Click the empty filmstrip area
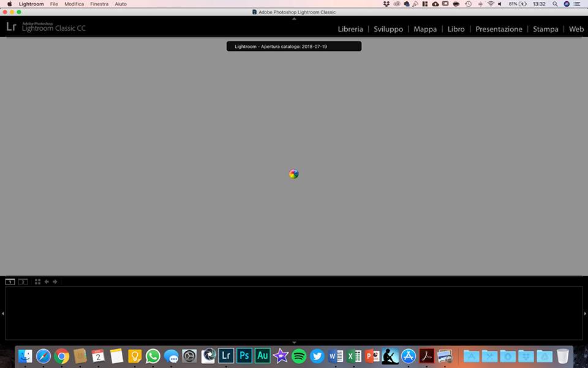 tap(294, 313)
